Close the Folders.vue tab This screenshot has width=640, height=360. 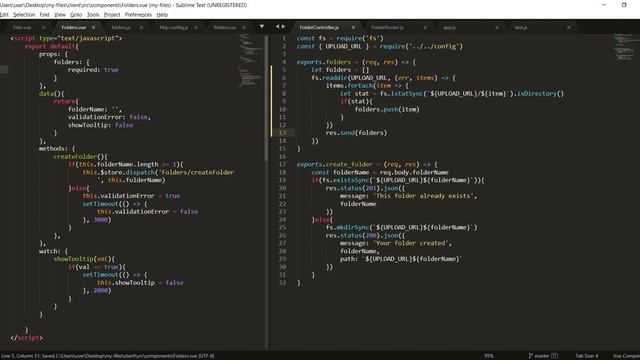click(x=93, y=27)
